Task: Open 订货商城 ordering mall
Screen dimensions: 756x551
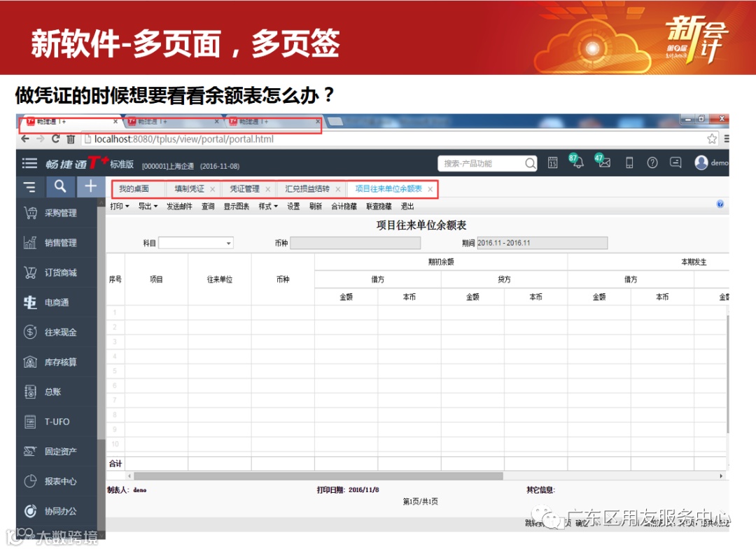Action: click(x=57, y=272)
